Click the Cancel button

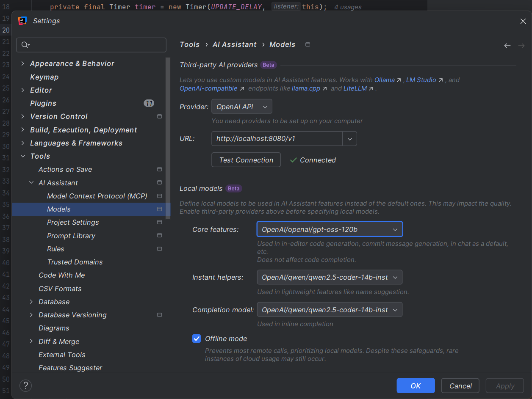click(460, 385)
